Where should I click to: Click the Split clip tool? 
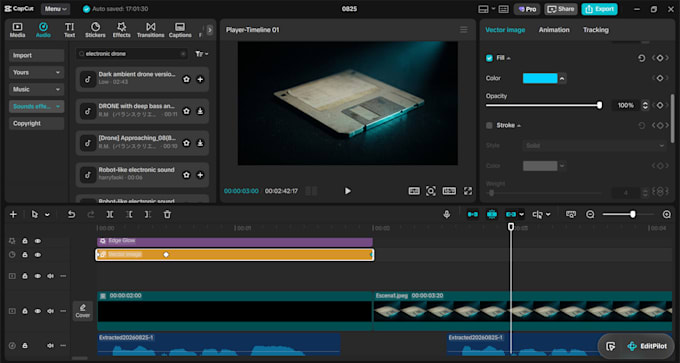(x=110, y=214)
